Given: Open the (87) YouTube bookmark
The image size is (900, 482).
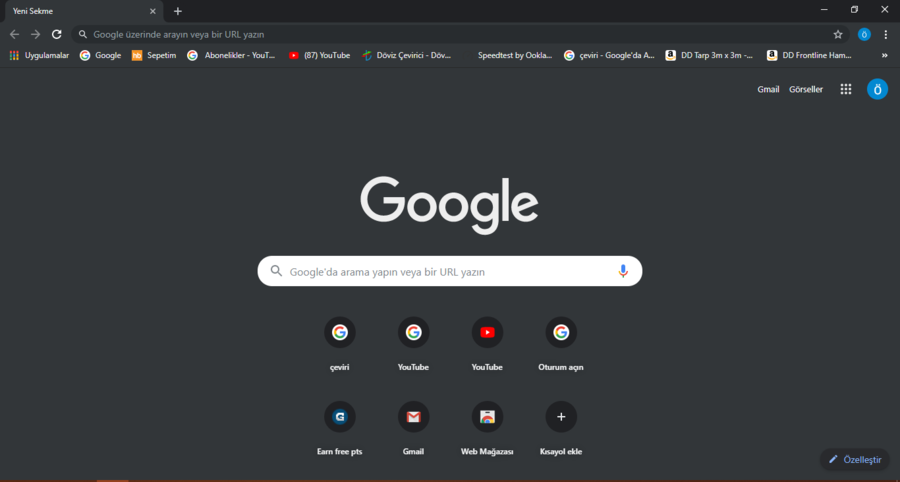Looking at the screenshot, I should pos(319,56).
